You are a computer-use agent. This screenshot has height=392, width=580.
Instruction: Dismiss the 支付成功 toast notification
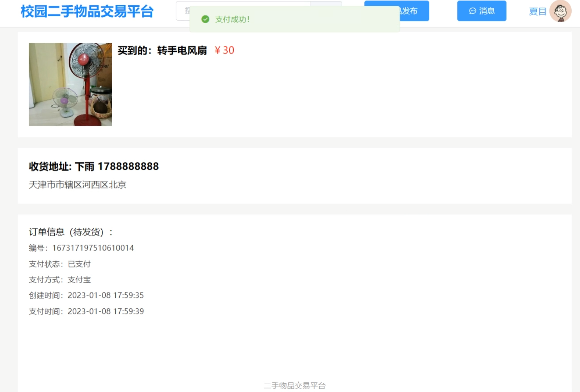[x=295, y=19]
